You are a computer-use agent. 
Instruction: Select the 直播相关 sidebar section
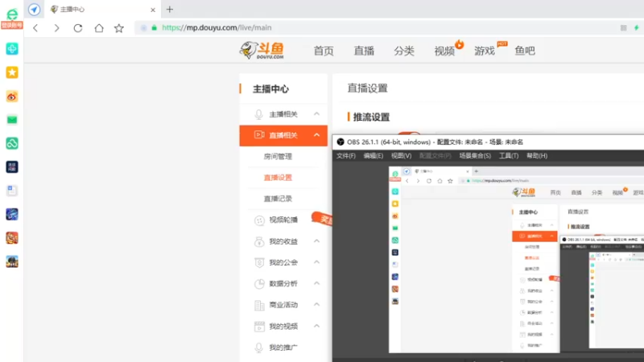point(283,135)
